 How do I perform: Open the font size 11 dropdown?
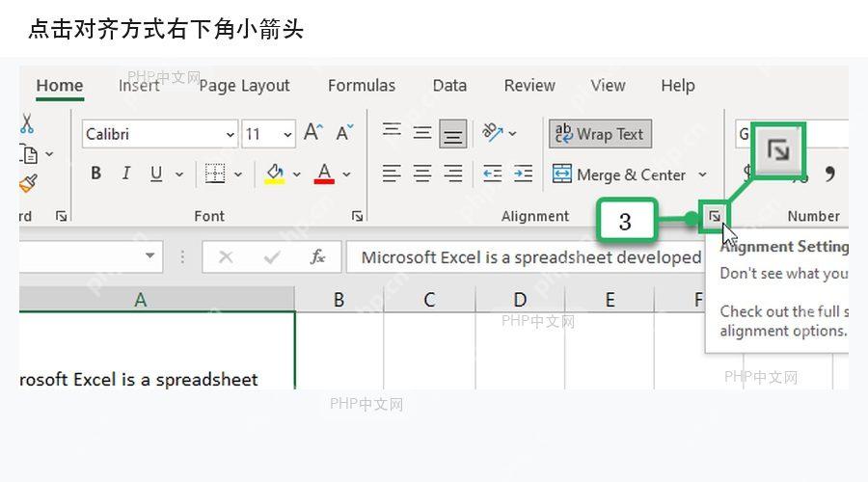point(287,134)
